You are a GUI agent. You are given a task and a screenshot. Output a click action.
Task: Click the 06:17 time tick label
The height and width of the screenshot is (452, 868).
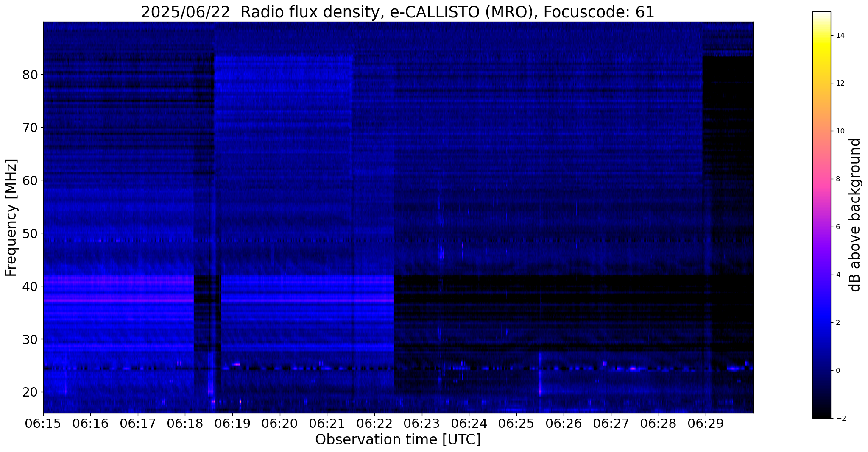pyautogui.click(x=137, y=423)
